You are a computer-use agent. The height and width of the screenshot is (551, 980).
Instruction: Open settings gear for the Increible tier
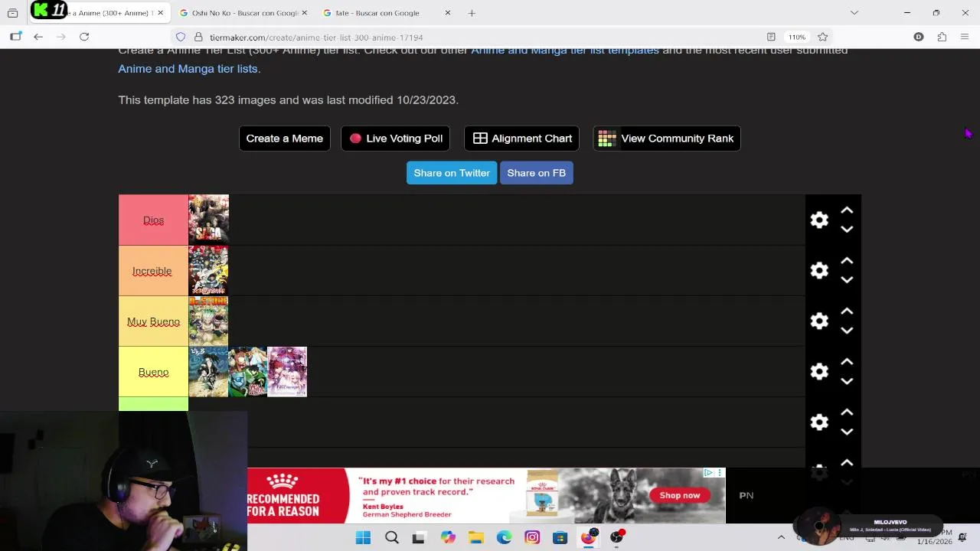(x=819, y=271)
